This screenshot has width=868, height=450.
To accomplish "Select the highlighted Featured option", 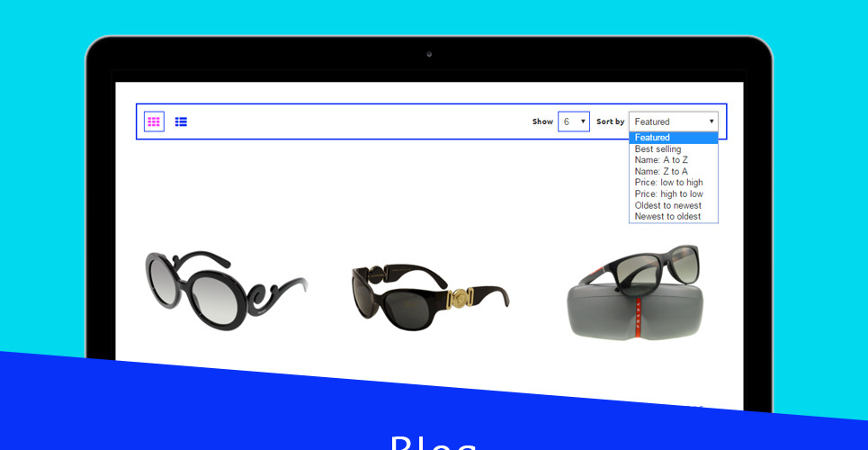I will [x=673, y=138].
